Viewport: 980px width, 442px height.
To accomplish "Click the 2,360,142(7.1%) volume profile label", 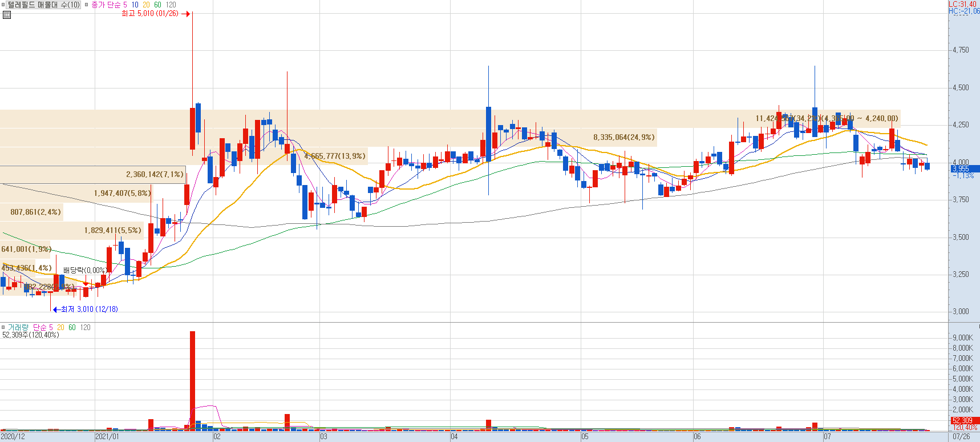I will (x=155, y=174).
